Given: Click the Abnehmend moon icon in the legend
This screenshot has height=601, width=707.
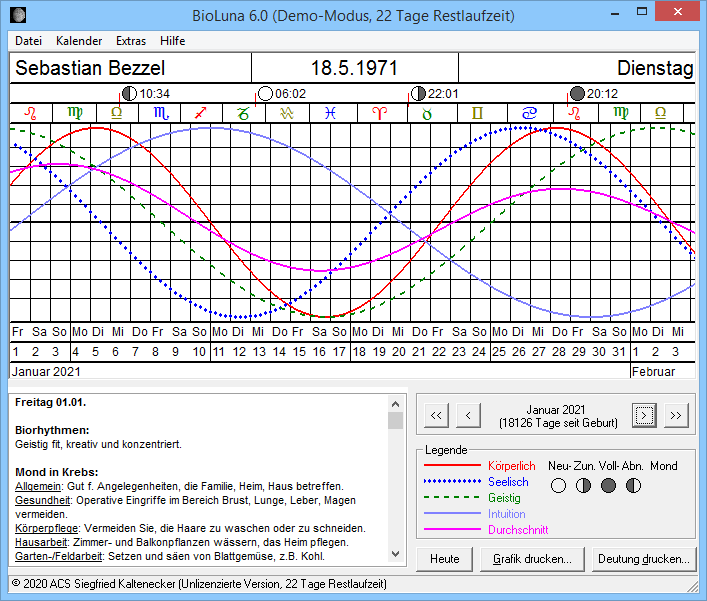Looking at the screenshot, I should [634, 486].
